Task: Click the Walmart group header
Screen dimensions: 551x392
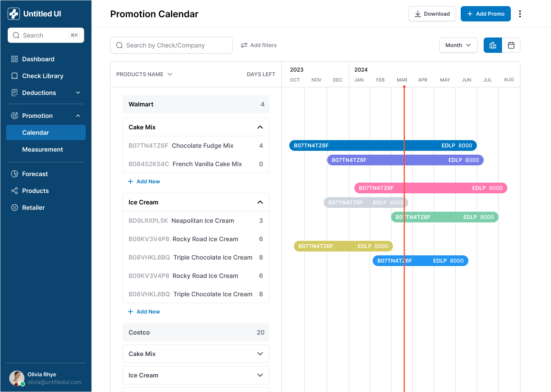Action: click(196, 104)
